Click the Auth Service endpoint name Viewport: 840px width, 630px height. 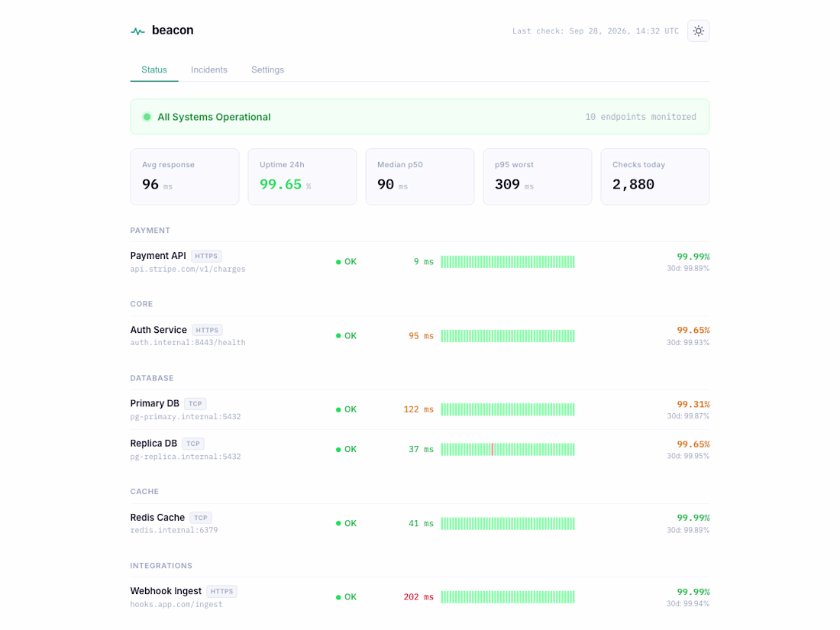pos(159,329)
